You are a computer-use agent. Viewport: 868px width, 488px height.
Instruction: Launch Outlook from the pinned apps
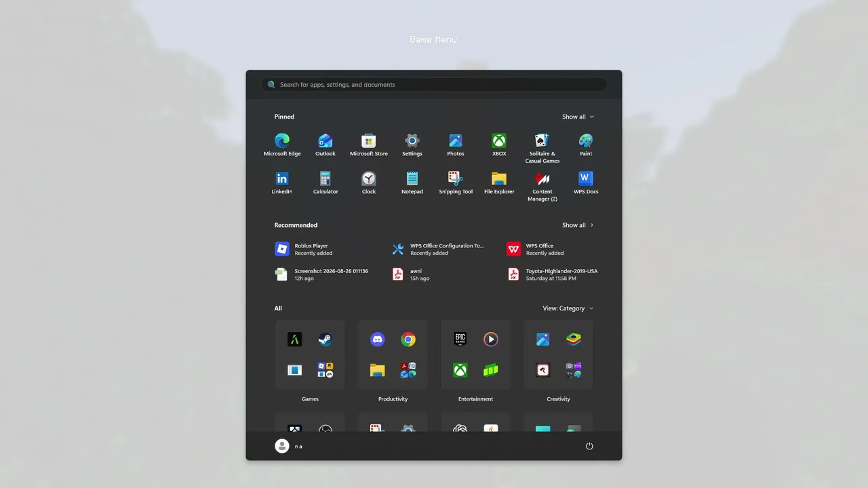pos(325,145)
